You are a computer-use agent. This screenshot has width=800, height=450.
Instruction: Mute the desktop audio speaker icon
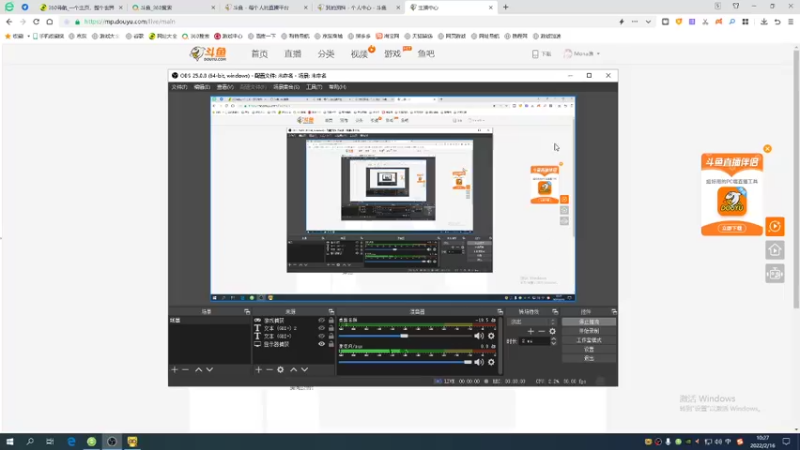point(479,336)
